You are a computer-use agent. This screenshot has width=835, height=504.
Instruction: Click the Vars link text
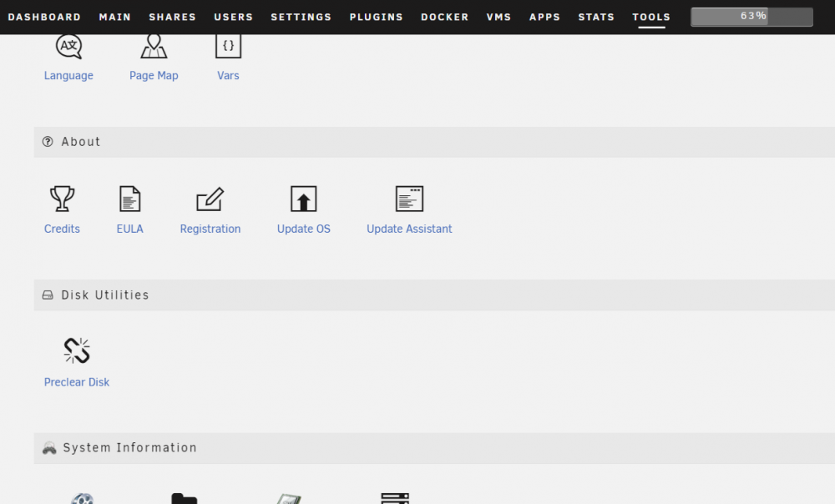point(228,76)
